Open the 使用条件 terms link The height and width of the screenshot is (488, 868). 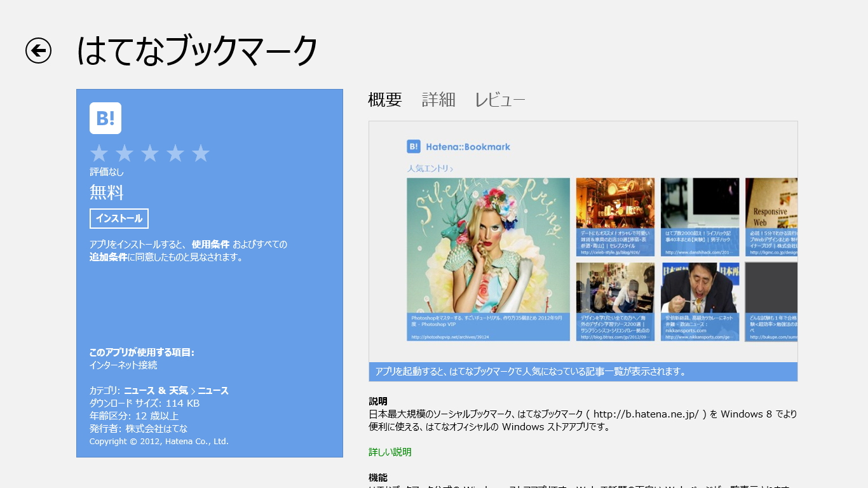(x=211, y=245)
